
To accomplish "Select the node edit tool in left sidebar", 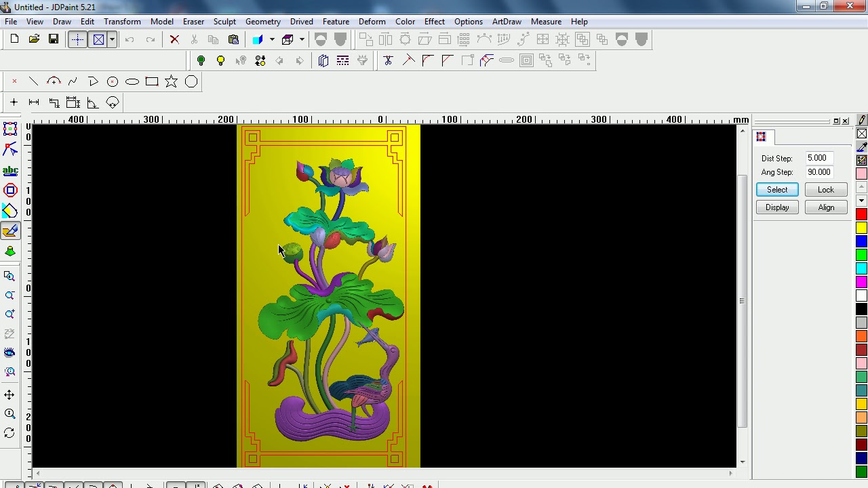I will [x=10, y=149].
